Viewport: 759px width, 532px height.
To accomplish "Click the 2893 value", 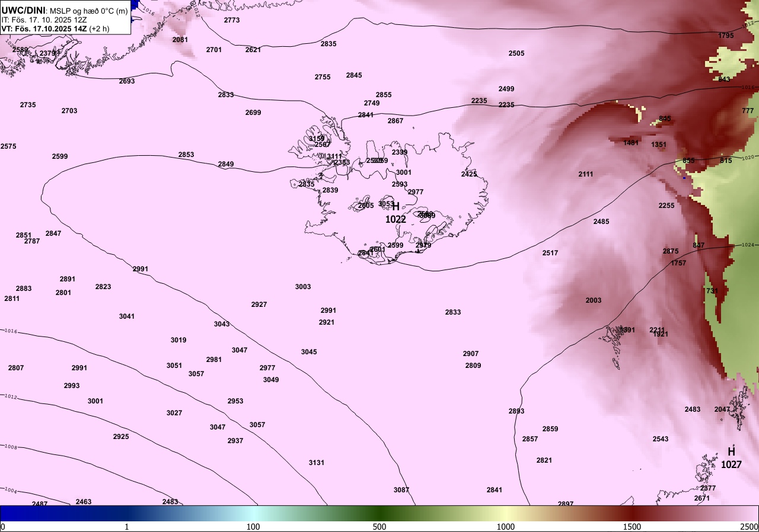I will tap(516, 411).
